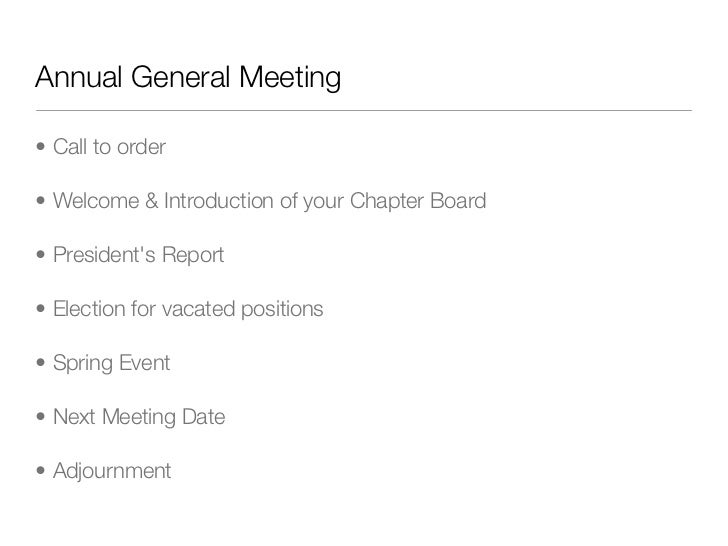Select Election for vacated positions item
Screen dimensions: 728x546
click(188, 309)
